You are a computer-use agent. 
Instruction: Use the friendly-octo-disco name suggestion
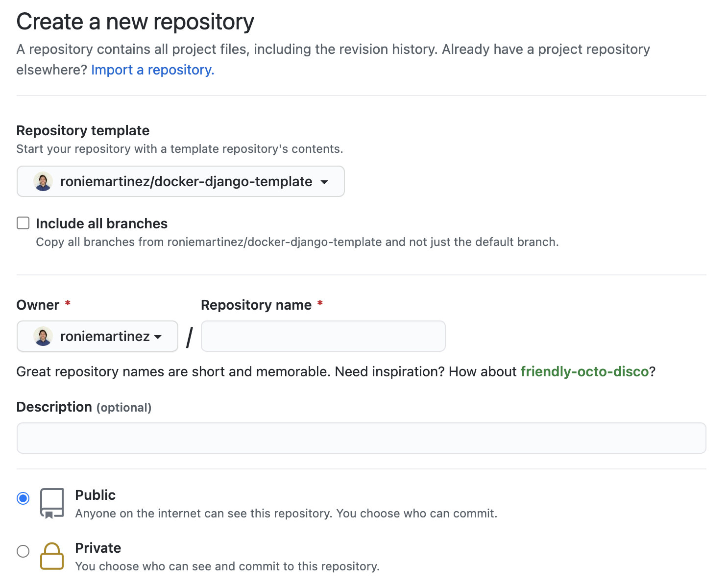(584, 371)
